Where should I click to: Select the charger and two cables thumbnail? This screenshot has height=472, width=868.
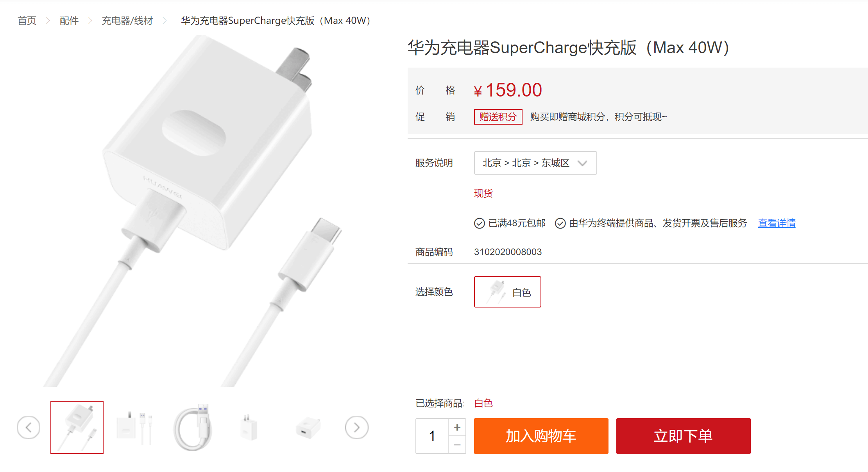click(134, 427)
